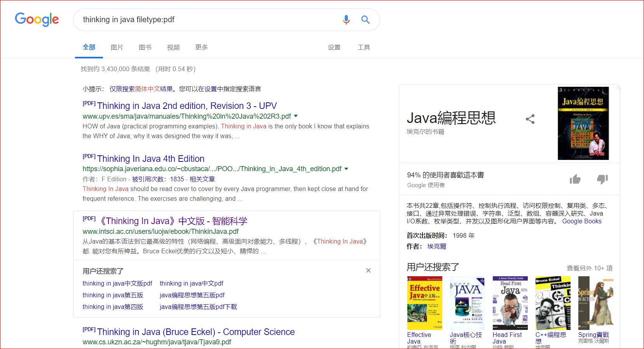Click the blue search magnifier icon

point(365,19)
